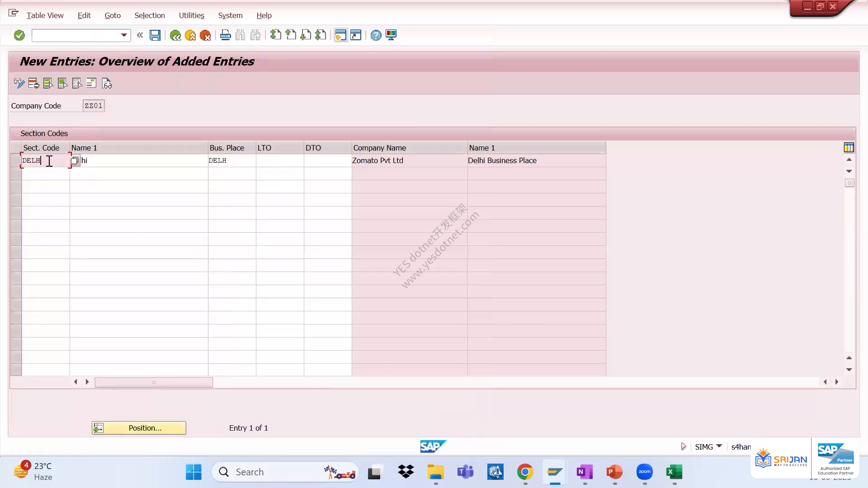Open the System menu

(231, 15)
